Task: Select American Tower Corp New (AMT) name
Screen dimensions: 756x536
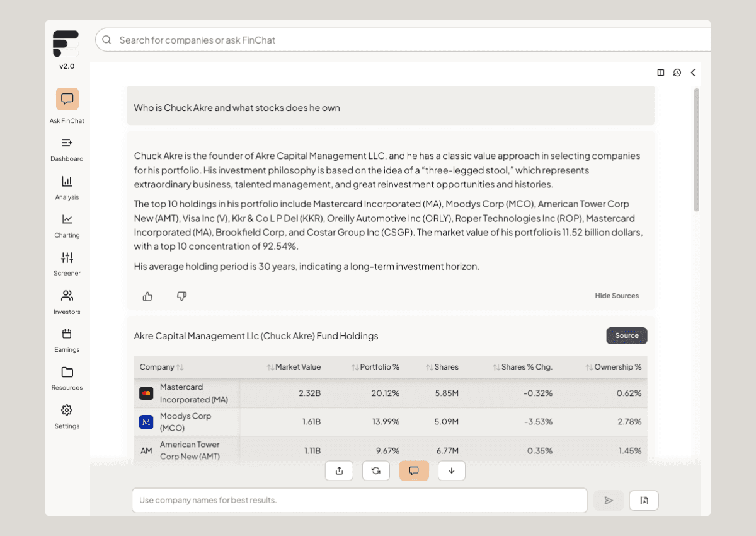Action: [190, 450]
